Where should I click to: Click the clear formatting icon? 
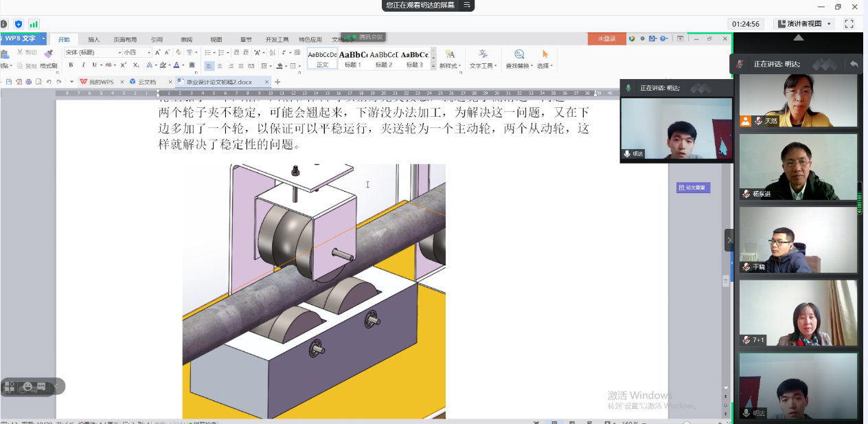coord(179,52)
